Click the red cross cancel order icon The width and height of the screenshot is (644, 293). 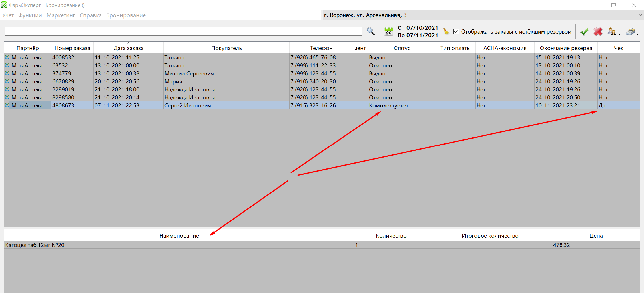(598, 31)
